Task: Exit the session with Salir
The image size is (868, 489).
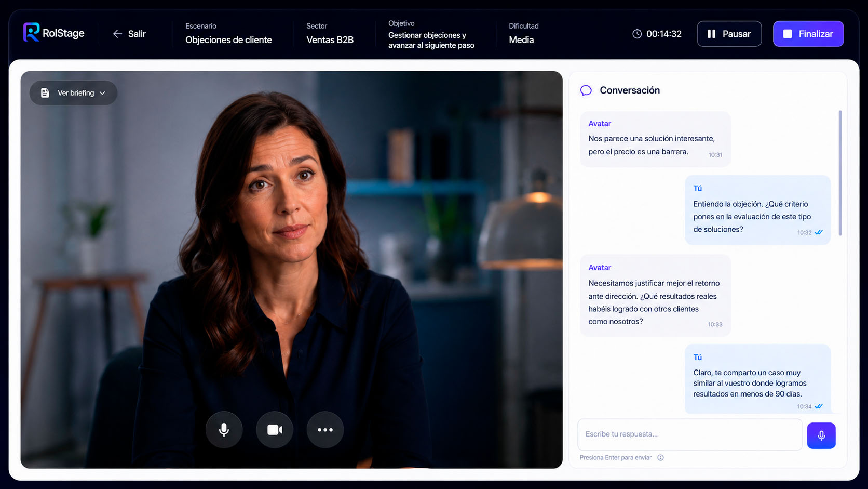Action: (130, 34)
